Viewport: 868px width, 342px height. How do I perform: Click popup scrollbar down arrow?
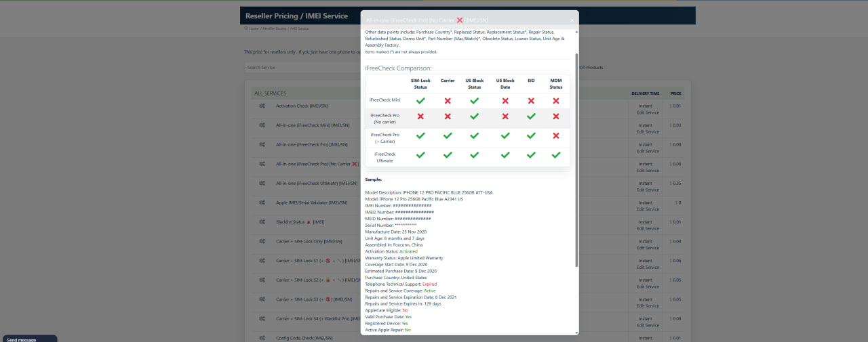577,333
